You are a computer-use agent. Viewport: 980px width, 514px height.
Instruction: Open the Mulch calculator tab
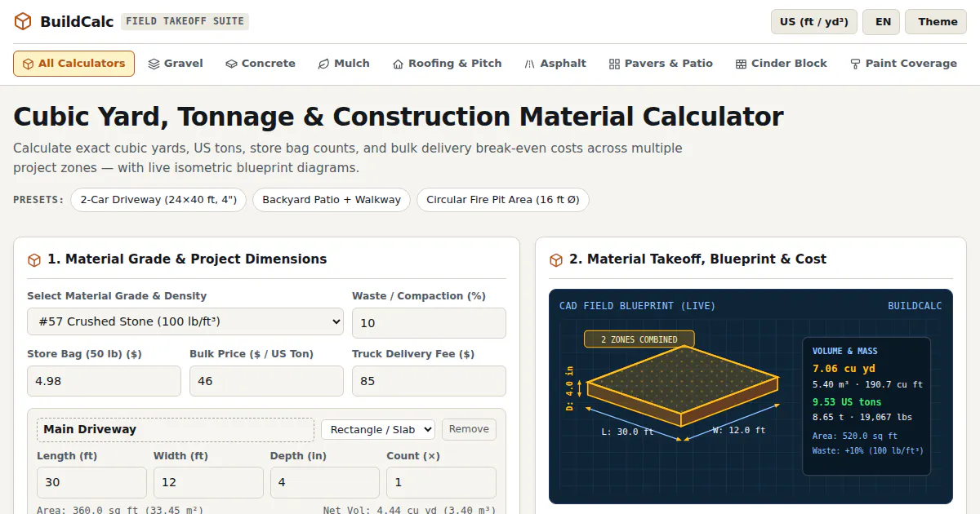coord(344,64)
